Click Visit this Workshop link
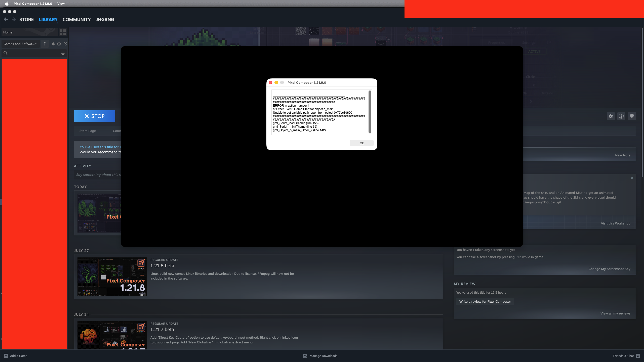This screenshot has height=362, width=644. coord(616,223)
